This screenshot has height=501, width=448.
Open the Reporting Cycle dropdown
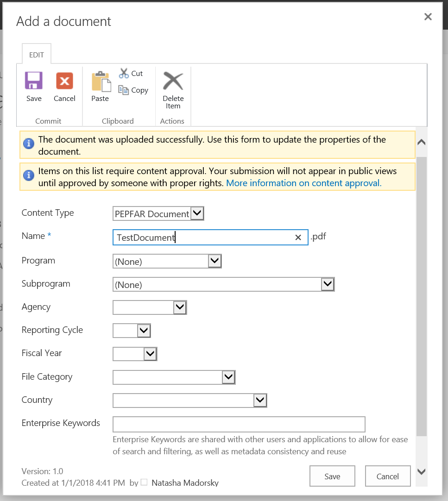coord(132,331)
